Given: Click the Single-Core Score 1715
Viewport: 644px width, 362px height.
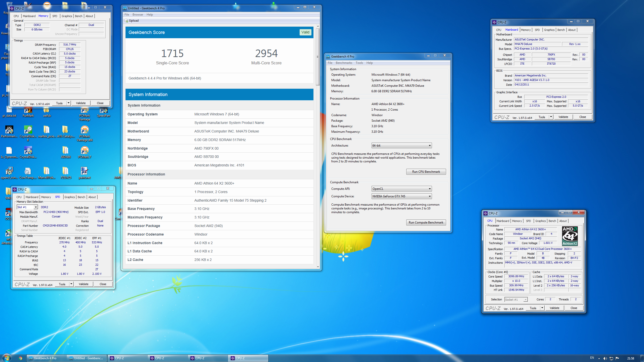Looking at the screenshot, I should 172,53.
